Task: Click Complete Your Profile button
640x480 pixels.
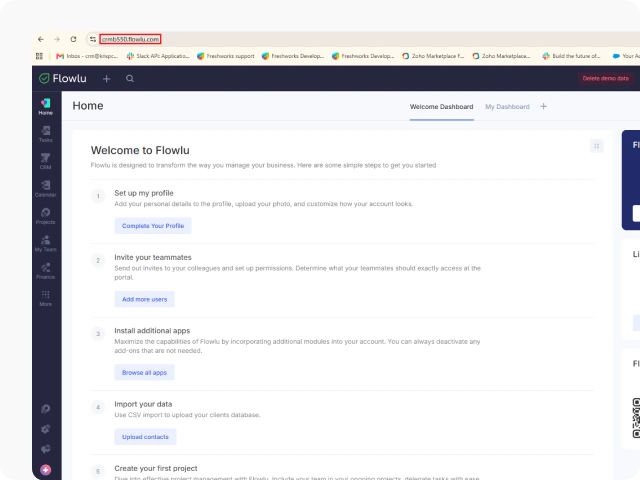Action: [x=153, y=226]
